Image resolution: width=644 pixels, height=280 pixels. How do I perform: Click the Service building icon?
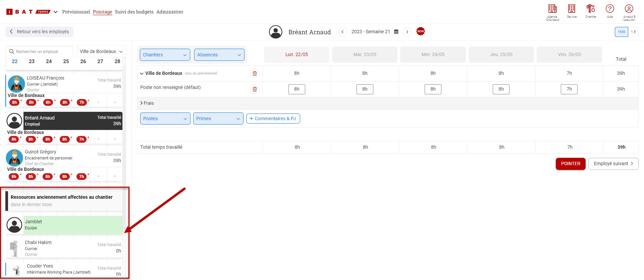(x=572, y=9)
